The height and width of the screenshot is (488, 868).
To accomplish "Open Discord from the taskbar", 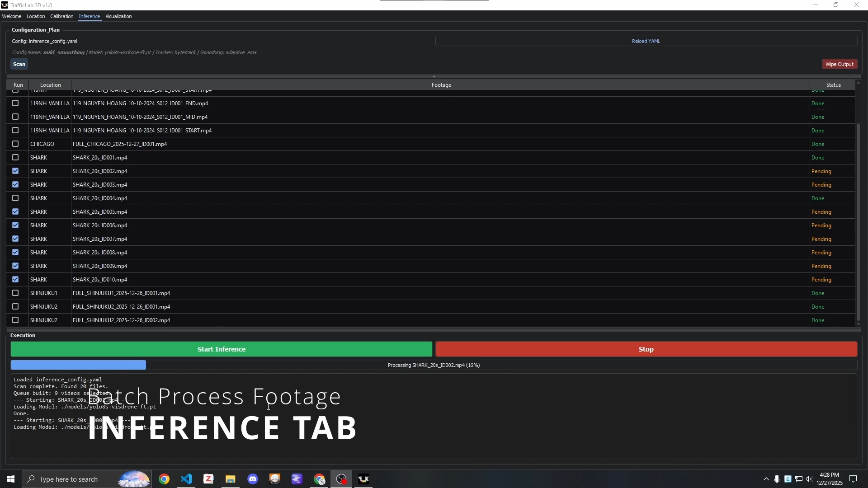I will [252, 479].
